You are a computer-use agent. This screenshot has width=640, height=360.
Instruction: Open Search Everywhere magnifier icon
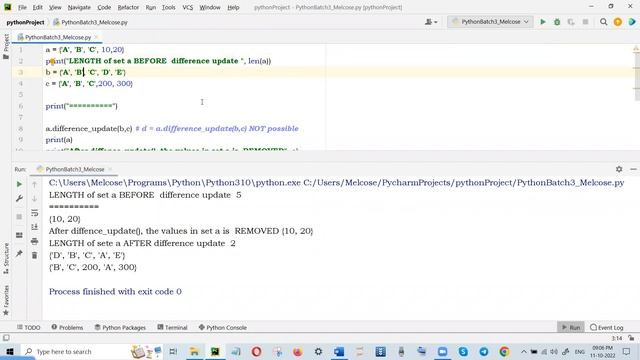coord(603,22)
